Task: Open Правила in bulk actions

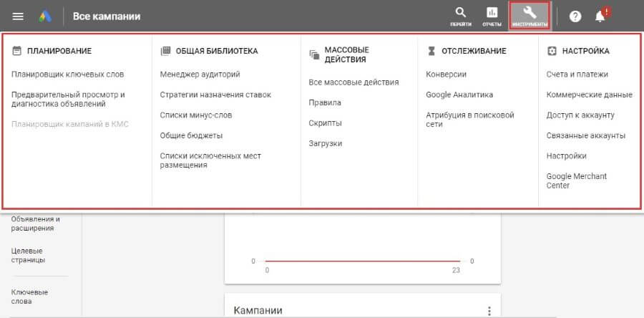Action: (x=325, y=102)
